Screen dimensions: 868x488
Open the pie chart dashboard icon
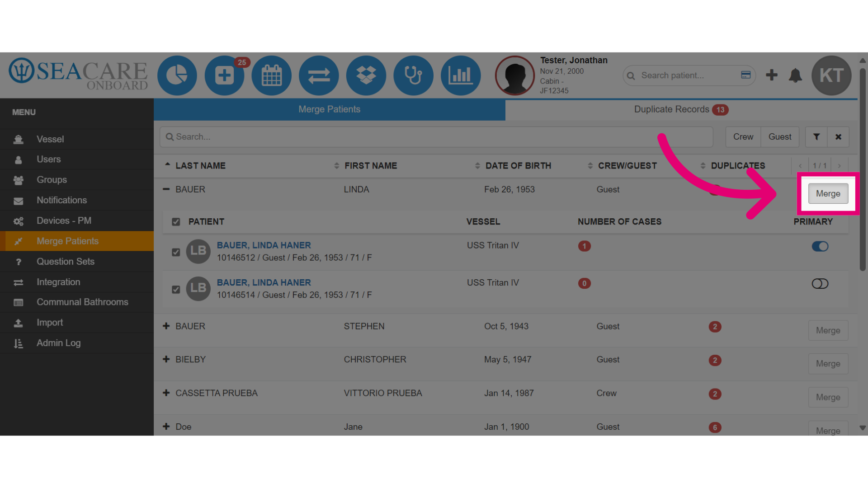(177, 75)
